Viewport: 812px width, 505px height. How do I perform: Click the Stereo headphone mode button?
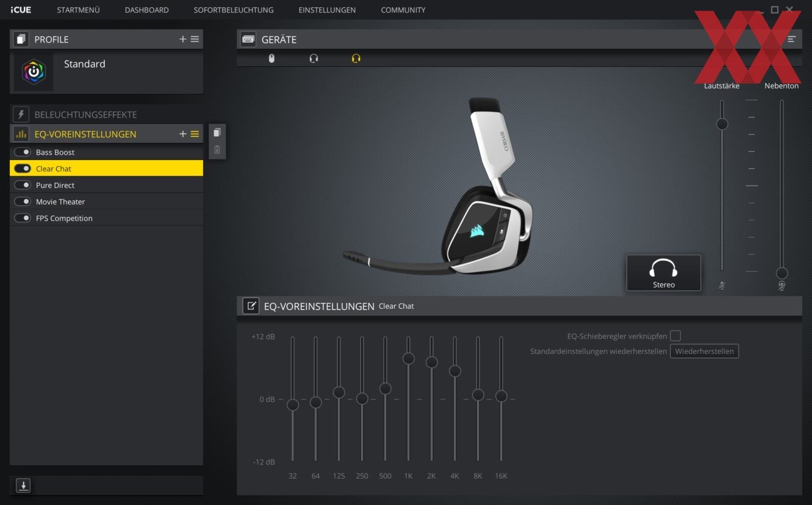click(663, 273)
